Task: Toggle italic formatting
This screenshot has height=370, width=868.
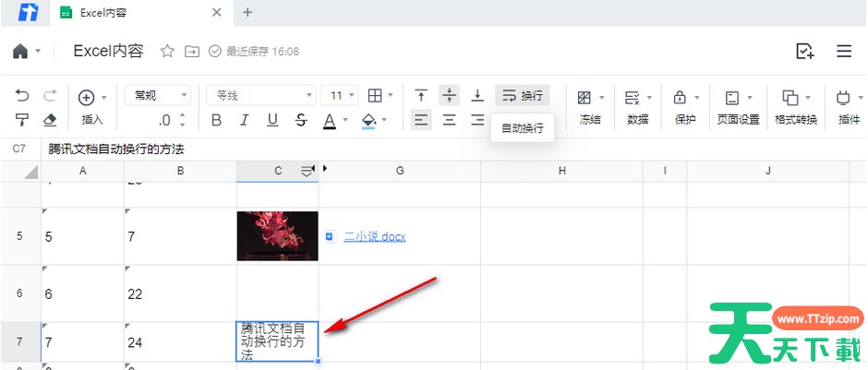Action: pos(244,120)
